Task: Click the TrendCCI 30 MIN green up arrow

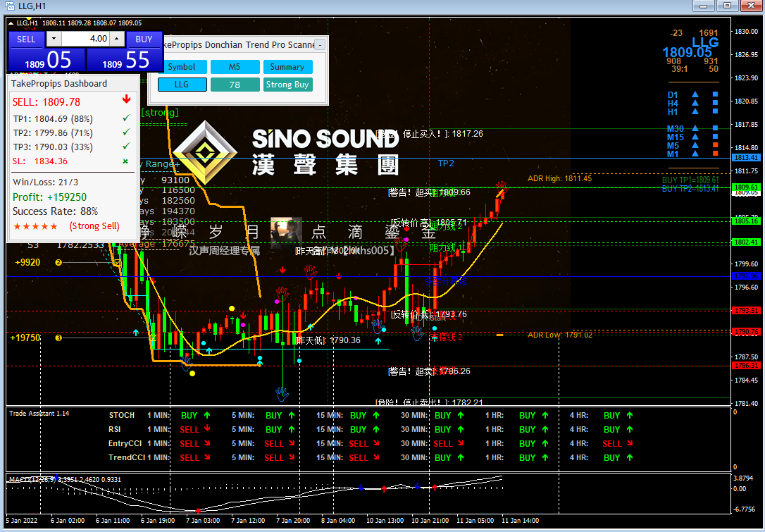Action: (461, 457)
